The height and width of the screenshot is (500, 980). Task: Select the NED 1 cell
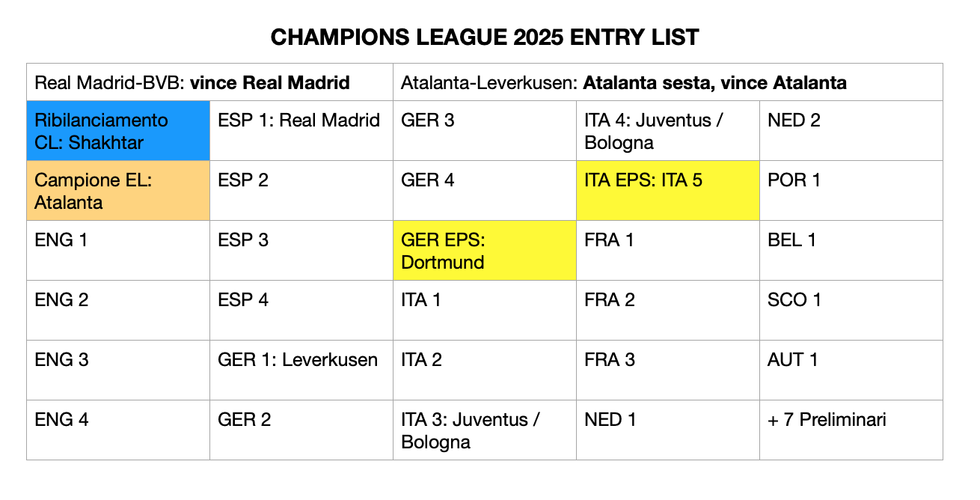pyautogui.click(x=668, y=430)
